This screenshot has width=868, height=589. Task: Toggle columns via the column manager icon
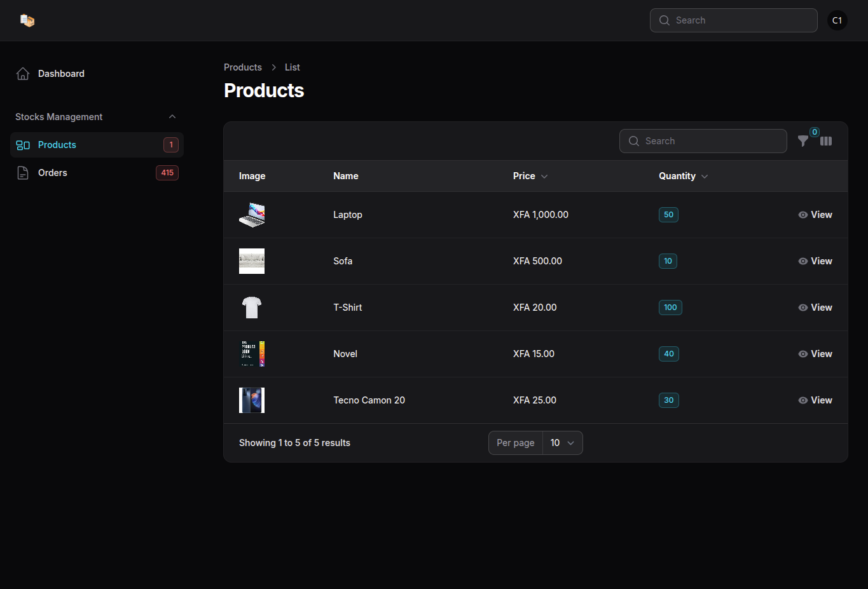826,141
